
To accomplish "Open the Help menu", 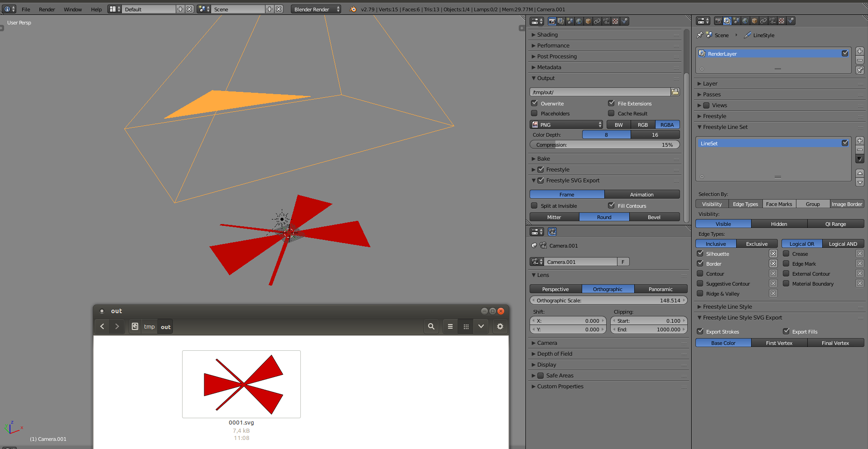I will coord(96,9).
